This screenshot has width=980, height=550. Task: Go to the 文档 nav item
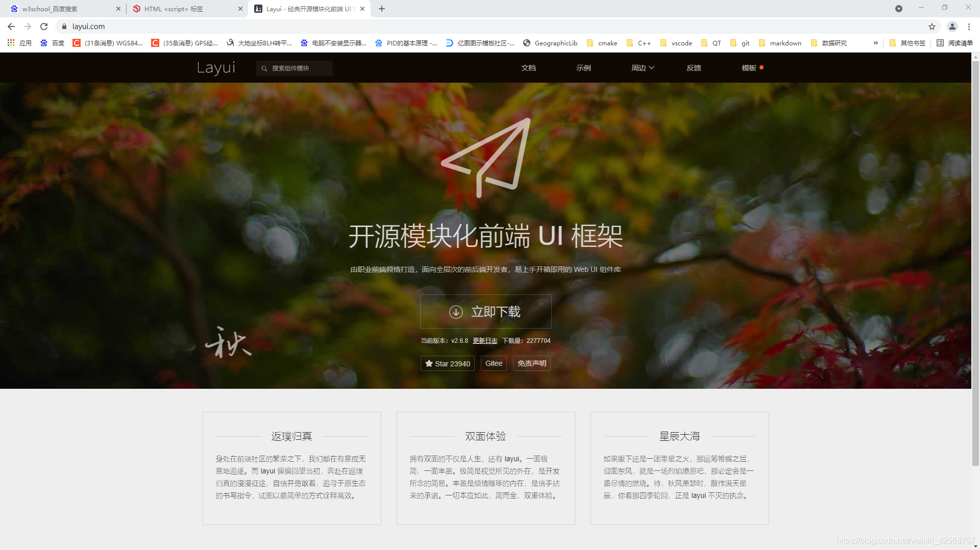click(528, 68)
